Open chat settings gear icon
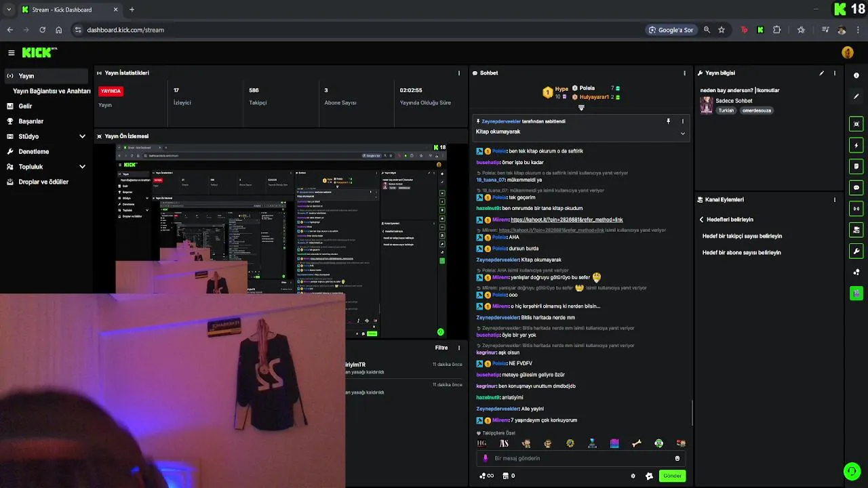The image size is (868, 488). pos(633,476)
